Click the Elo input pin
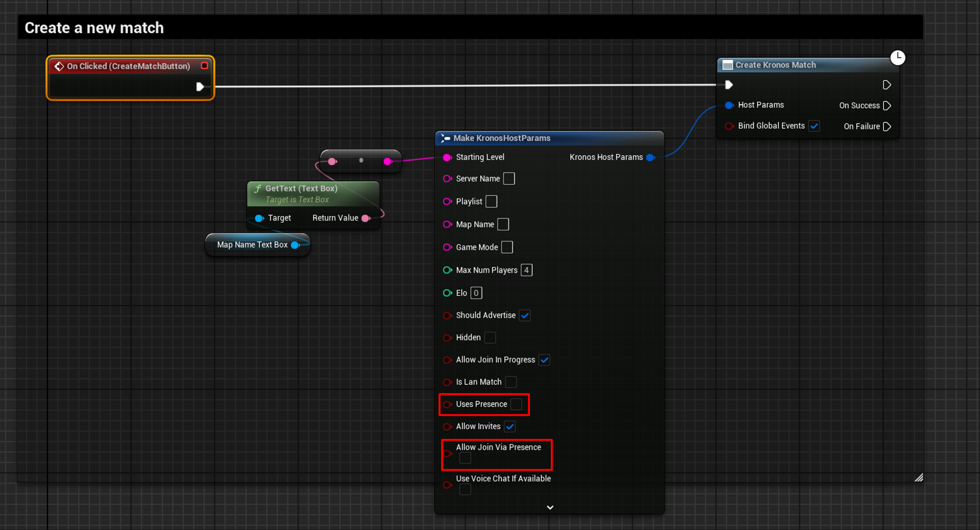Screen dimensions: 980x530 (447, 293)
